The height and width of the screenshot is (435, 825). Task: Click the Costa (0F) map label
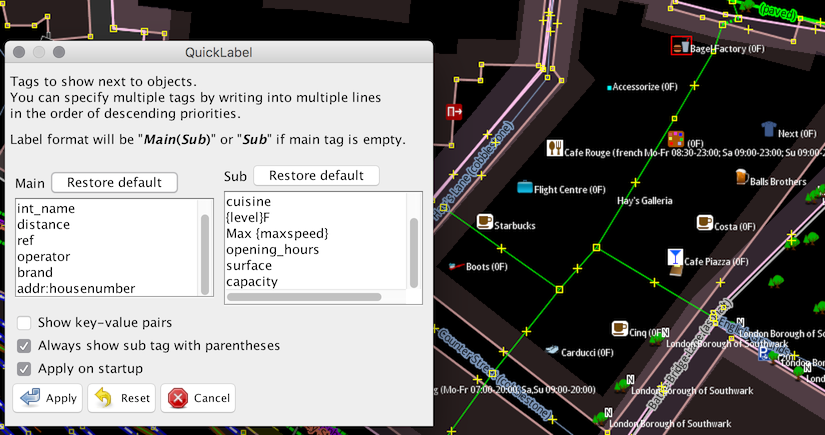pyautogui.click(x=735, y=227)
